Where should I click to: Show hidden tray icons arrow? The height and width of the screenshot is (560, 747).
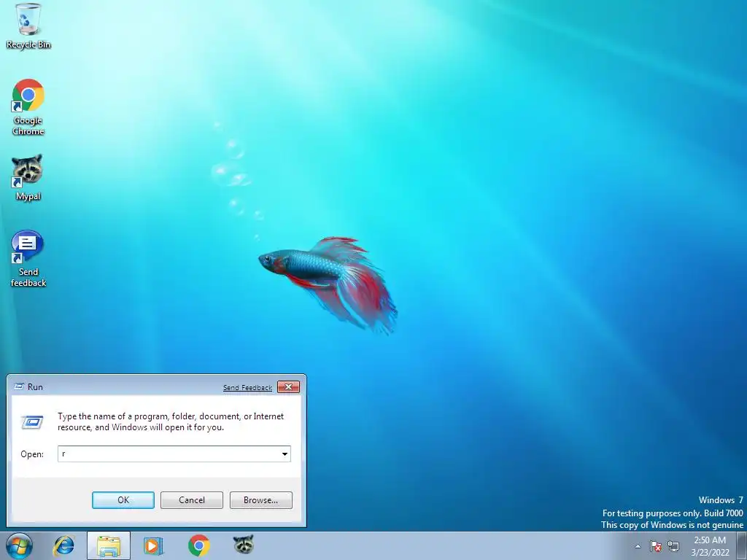coord(638,546)
